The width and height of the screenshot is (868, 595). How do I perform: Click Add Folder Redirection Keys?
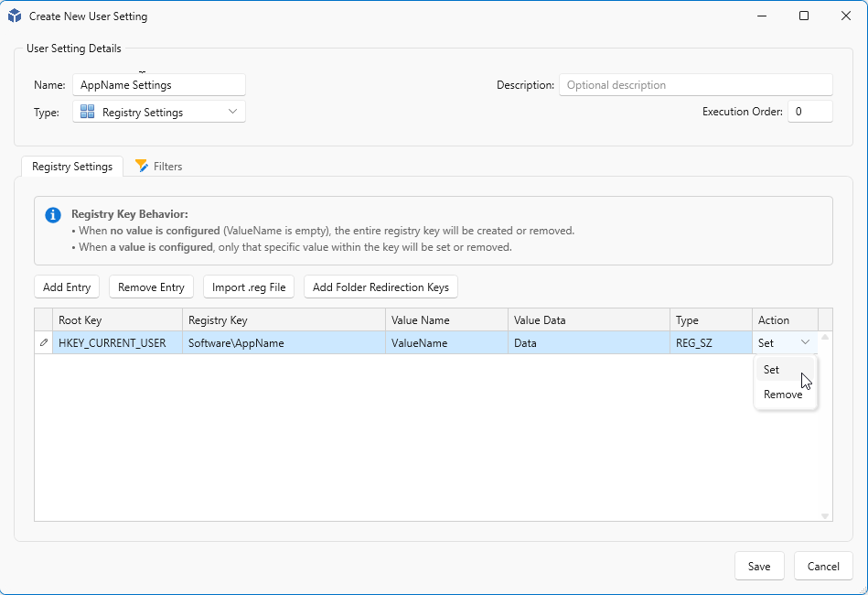[x=380, y=287]
